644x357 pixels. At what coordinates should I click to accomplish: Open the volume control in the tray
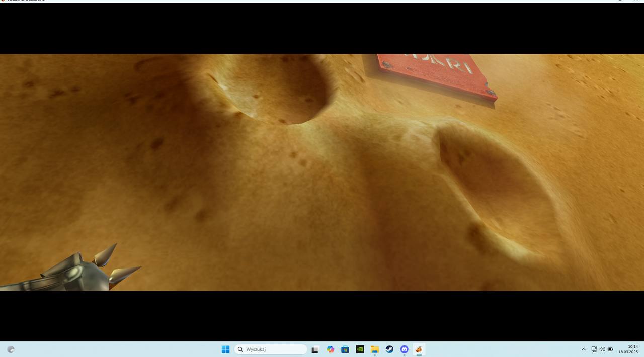[602, 349]
